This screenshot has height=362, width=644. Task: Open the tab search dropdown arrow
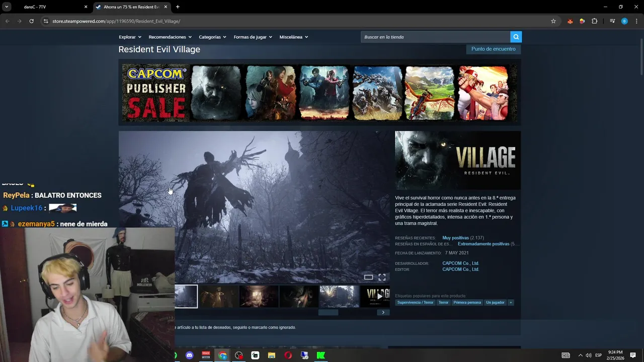tap(7, 7)
